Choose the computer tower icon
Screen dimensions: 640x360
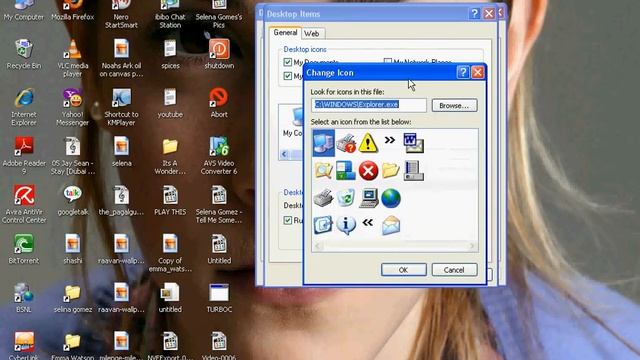pos(413,171)
